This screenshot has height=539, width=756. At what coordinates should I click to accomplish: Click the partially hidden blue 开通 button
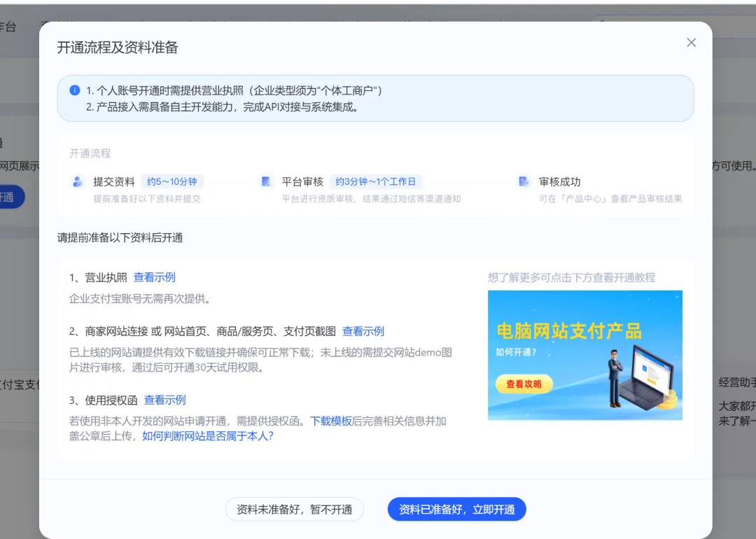tap(10, 197)
